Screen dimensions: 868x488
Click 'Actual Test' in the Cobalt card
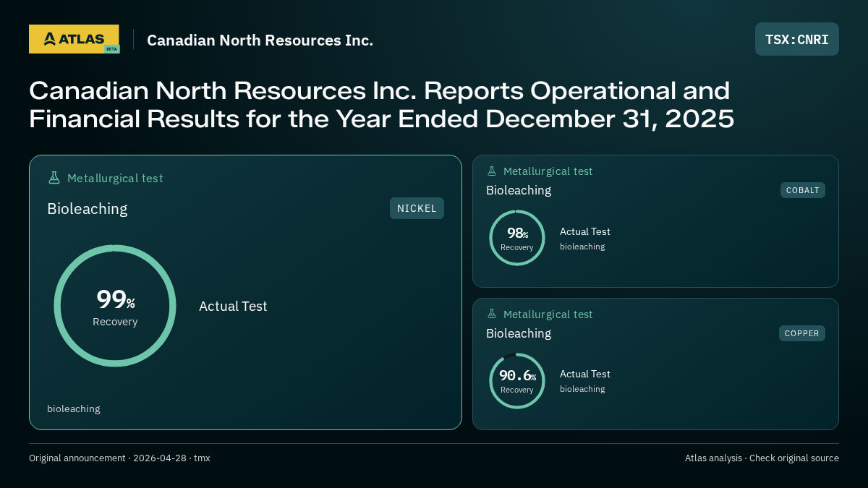pos(585,231)
